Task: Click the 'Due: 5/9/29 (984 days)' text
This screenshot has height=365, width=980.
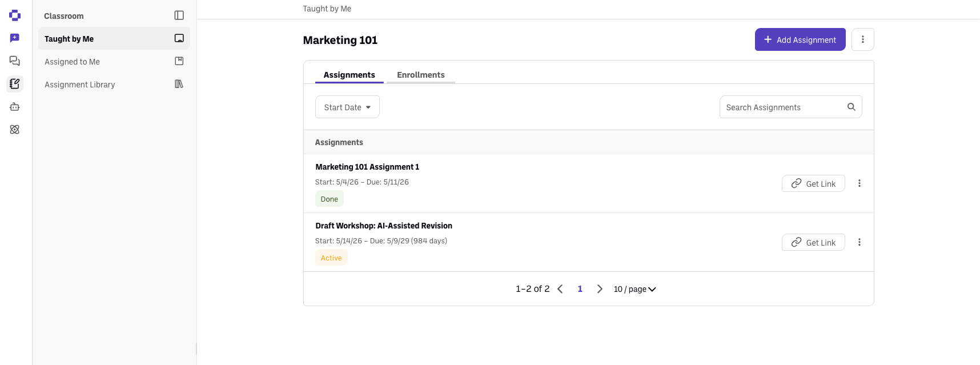Action: pos(408,241)
